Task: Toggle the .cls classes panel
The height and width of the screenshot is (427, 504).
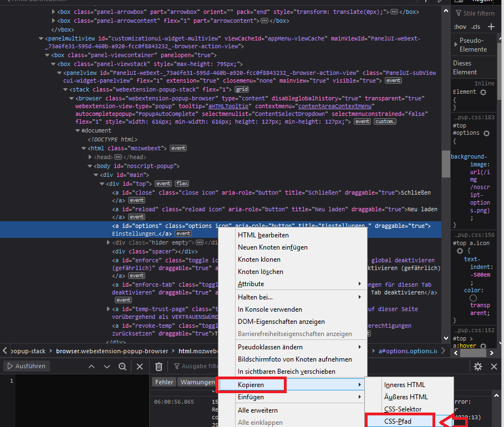Action: [476, 27]
